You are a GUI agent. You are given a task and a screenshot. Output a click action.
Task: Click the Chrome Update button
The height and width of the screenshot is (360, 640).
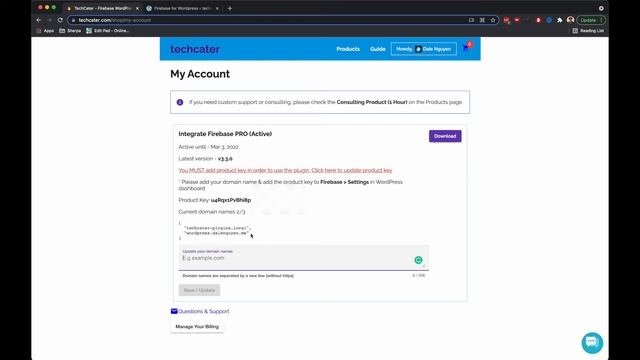[591, 20]
